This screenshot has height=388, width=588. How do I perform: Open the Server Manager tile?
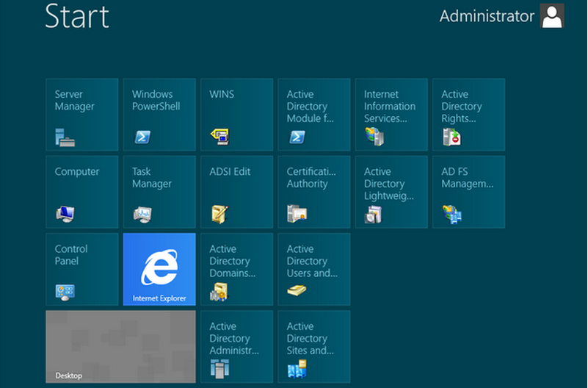coord(81,115)
